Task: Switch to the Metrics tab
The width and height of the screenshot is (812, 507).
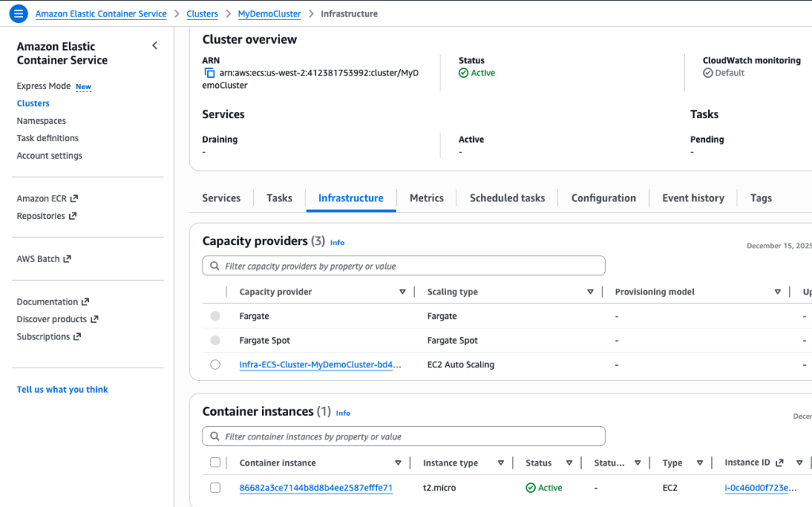Action: coord(426,198)
